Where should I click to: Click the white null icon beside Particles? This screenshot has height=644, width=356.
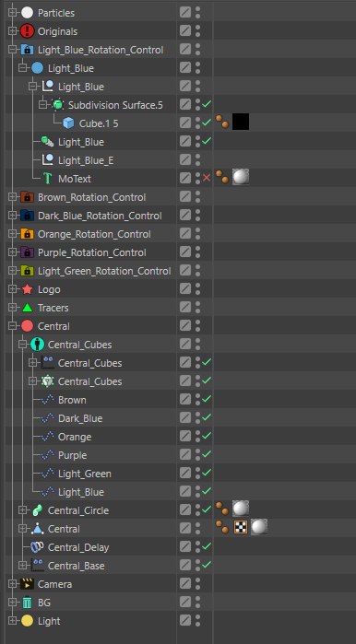[27, 13]
